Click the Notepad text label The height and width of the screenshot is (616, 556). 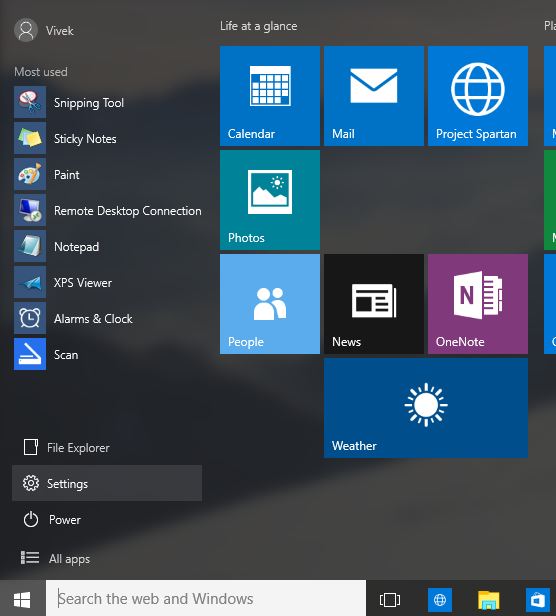(x=77, y=247)
